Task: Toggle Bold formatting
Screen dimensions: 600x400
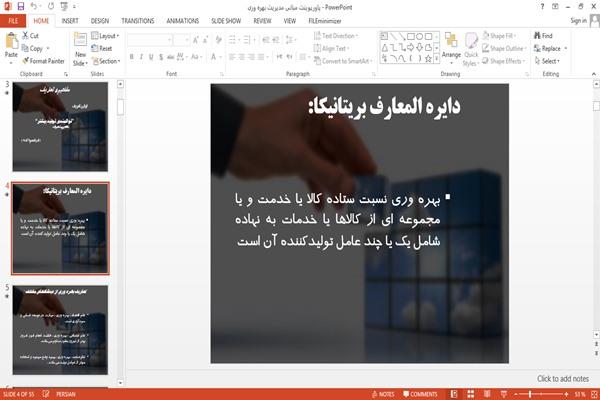Action: pos(132,57)
